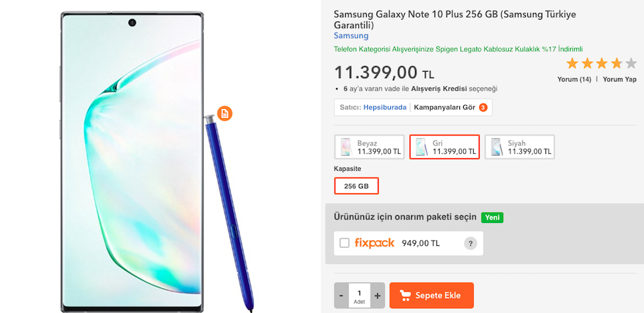
Task: Click the star rating icons
Action: coord(601,63)
